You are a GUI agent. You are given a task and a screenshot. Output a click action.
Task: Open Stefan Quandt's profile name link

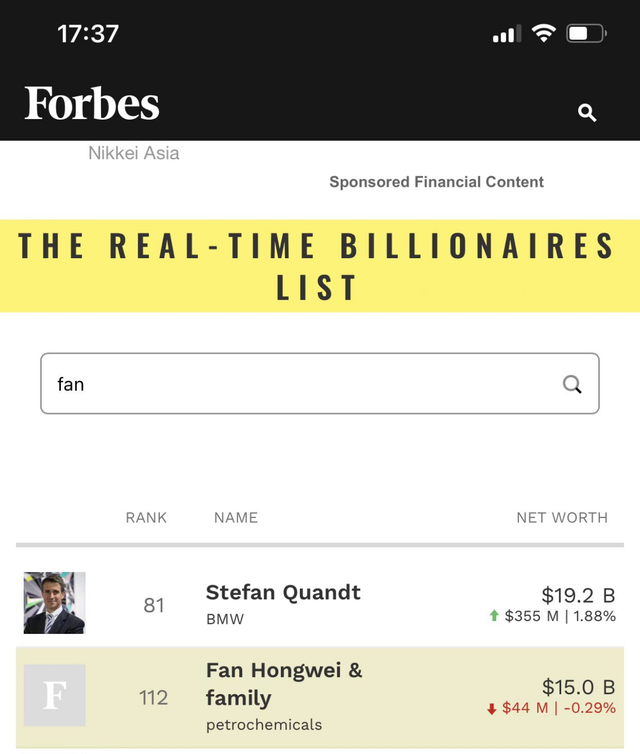pos(283,592)
